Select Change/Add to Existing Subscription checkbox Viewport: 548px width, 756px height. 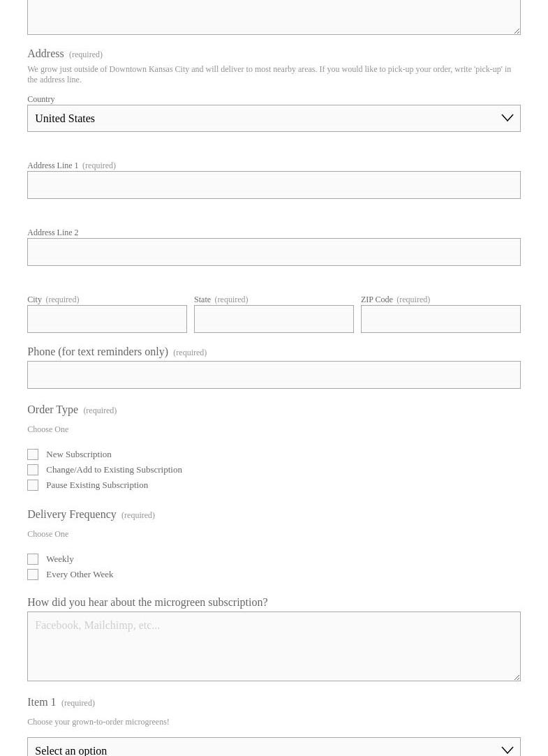pyautogui.click(x=33, y=470)
